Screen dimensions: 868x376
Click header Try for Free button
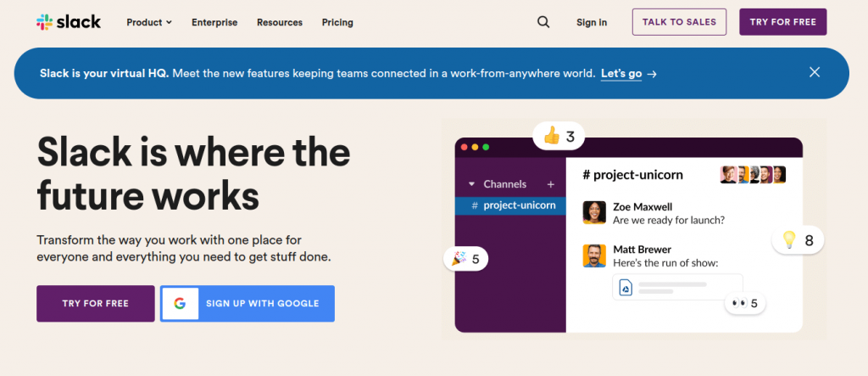tap(782, 22)
